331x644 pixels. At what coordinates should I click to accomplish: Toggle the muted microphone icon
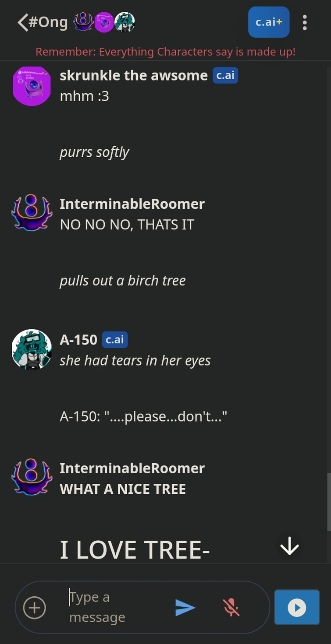coord(231,607)
